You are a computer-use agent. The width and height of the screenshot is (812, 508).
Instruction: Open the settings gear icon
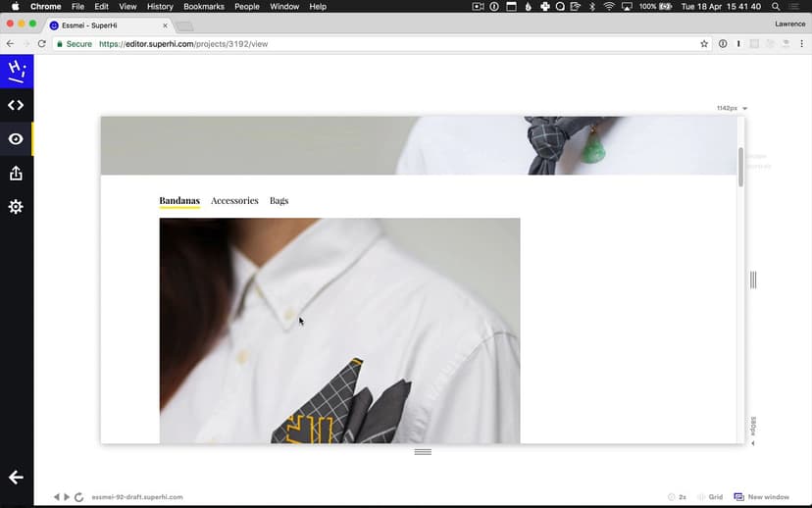[x=16, y=207]
